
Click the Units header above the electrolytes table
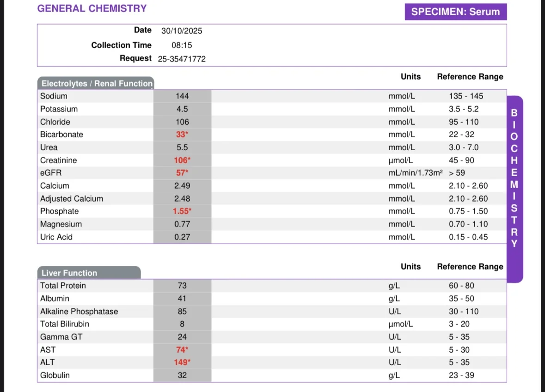click(x=410, y=77)
